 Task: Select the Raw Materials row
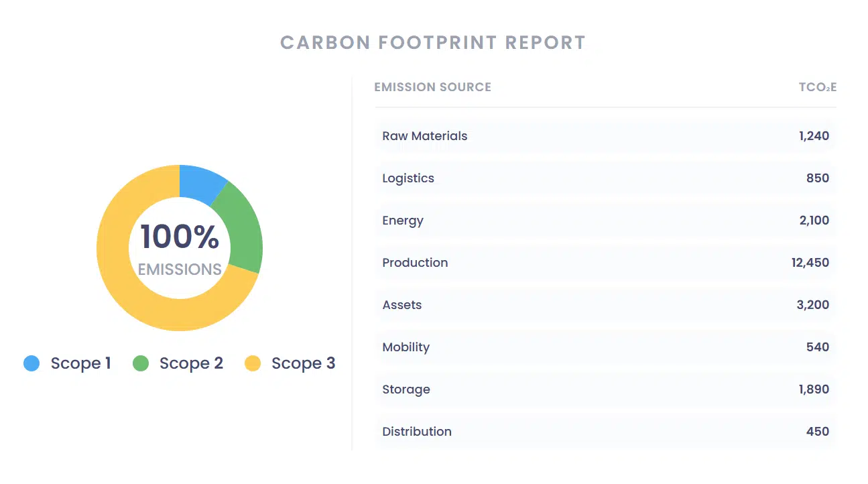point(605,136)
